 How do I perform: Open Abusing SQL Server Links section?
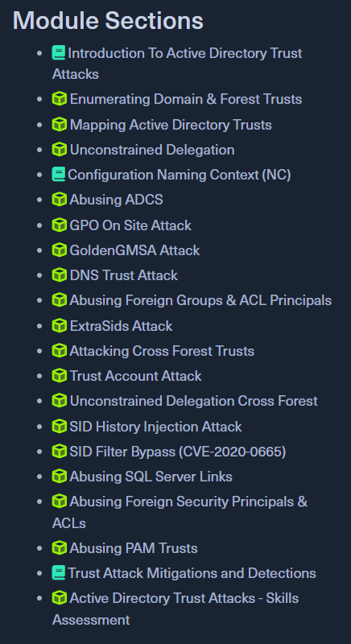click(x=151, y=477)
